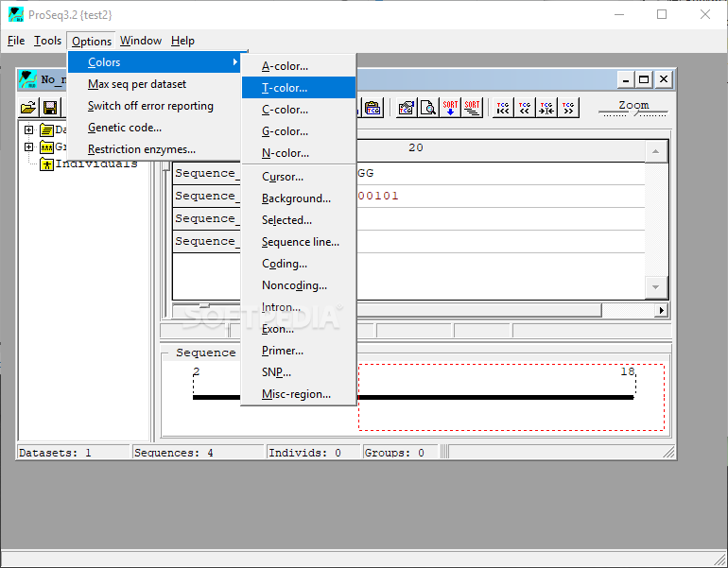Image resolution: width=728 pixels, height=568 pixels.
Task: Click the SORT with blue arrow icon
Action: pyautogui.click(x=450, y=108)
